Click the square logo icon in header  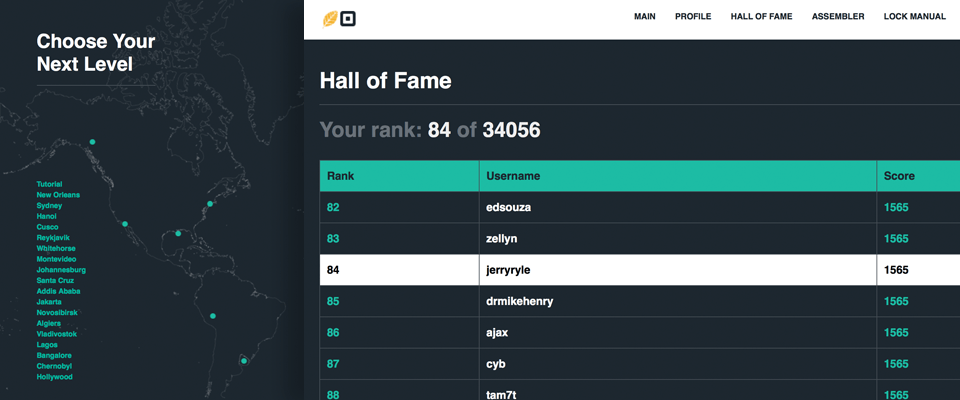(348, 17)
